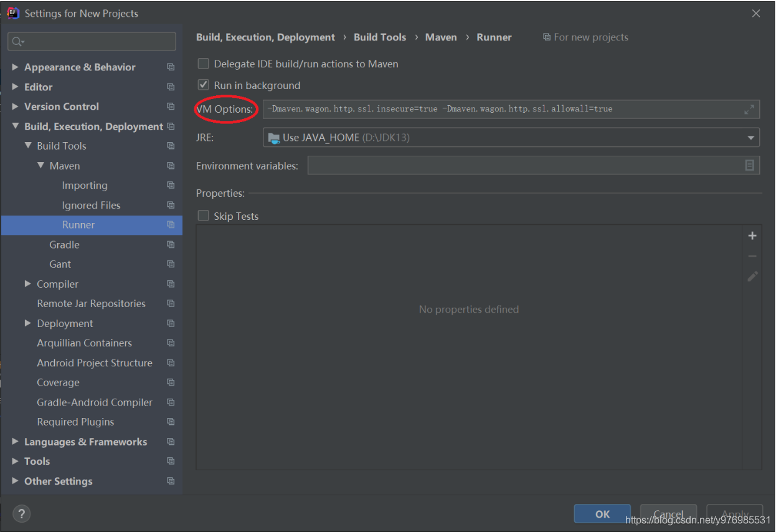Select Importing under Maven
Image resolution: width=776 pixels, height=532 pixels.
click(x=85, y=186)
